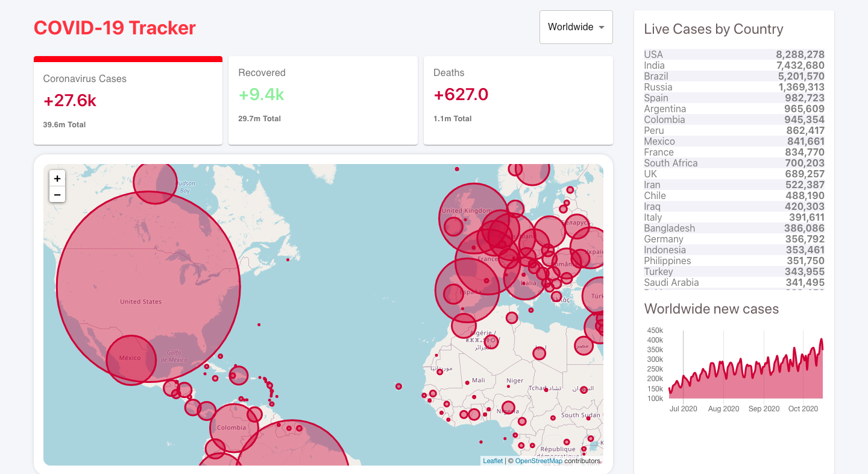The width and height of the screenshot is (868, 474).
Task: Open the Worldwide country dropdown
Action: [576, 27]
